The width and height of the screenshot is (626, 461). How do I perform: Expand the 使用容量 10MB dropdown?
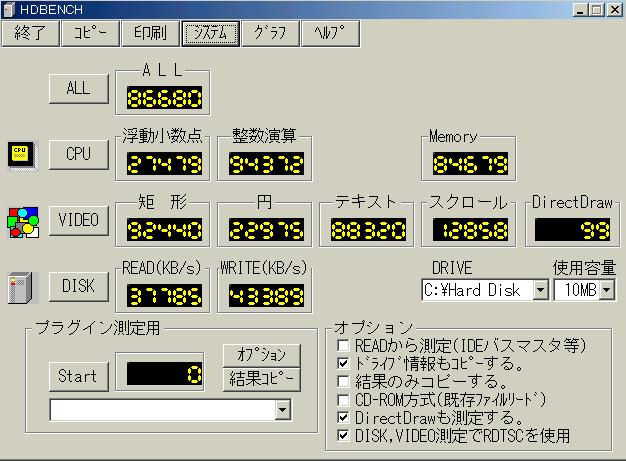tap(604, 290)
